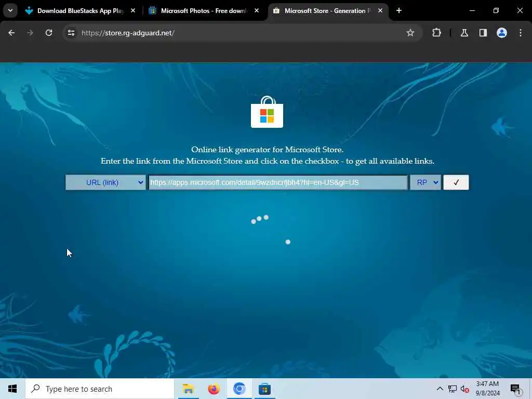Open File Explorer from the taskbar
The image size is (532, 399).
(188, 389)
